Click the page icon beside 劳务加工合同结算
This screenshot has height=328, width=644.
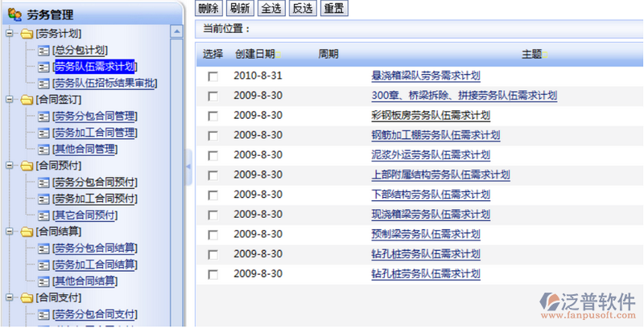pos(43,265)
